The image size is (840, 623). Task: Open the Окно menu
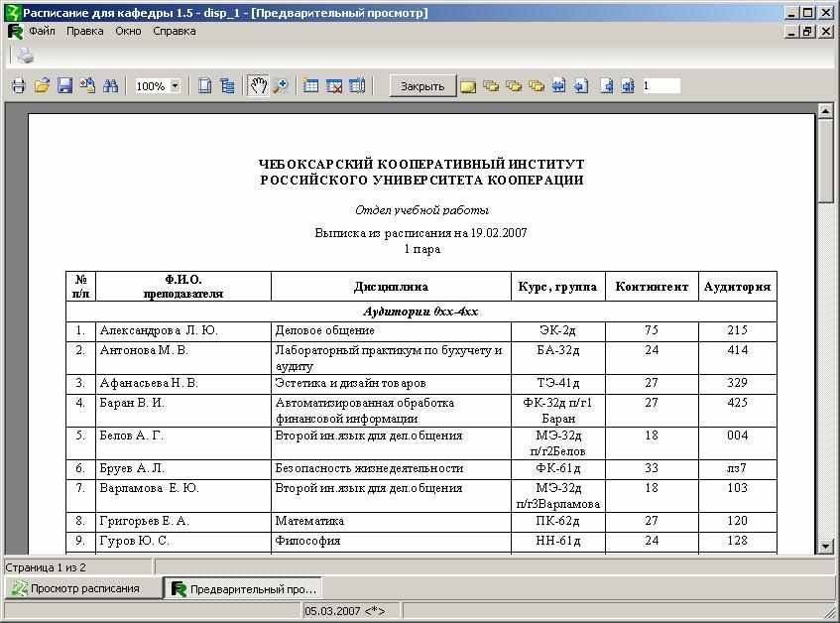point(128,31)
